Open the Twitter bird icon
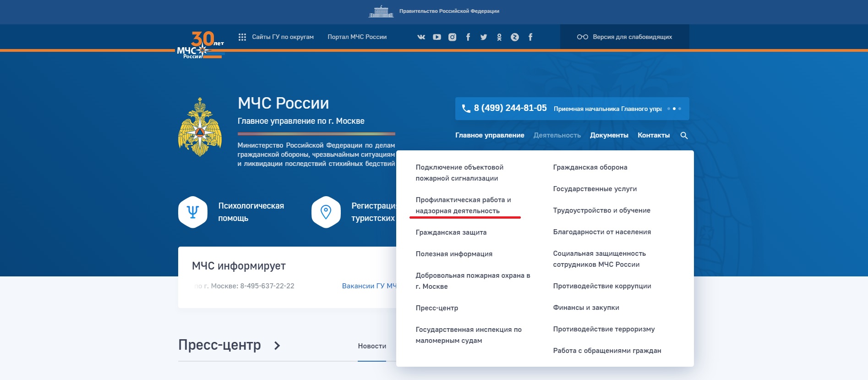Image resolution: width=868 pixels, height=380 pixels. click(x=484, y=37)
